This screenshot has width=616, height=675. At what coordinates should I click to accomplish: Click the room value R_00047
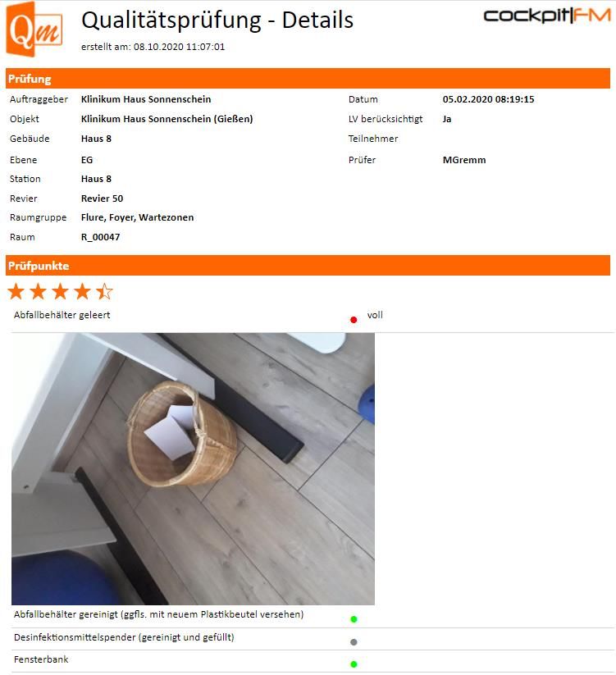tap(100, 237)
